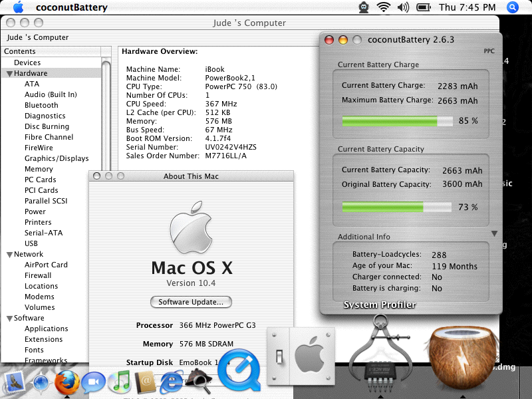Select Devices in Contents list
Viewport: 532px width, 399px height.
pyautogui.click(x=27, y=63)
